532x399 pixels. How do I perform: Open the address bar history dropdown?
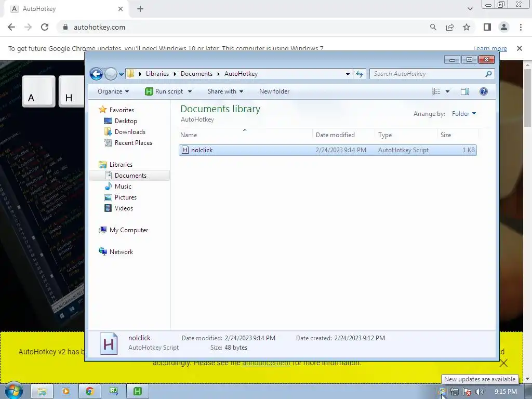(x=348, y=74)
